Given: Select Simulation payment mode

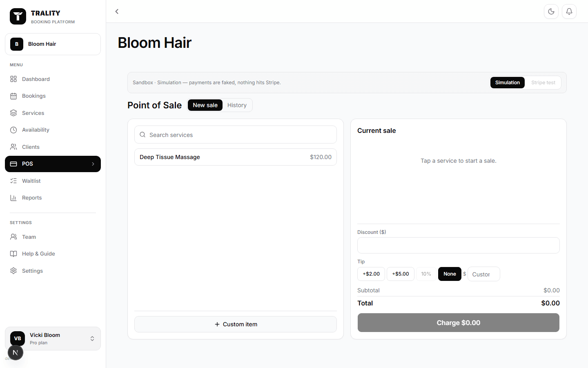Looking at the screenshot, I should coord(507,83).
